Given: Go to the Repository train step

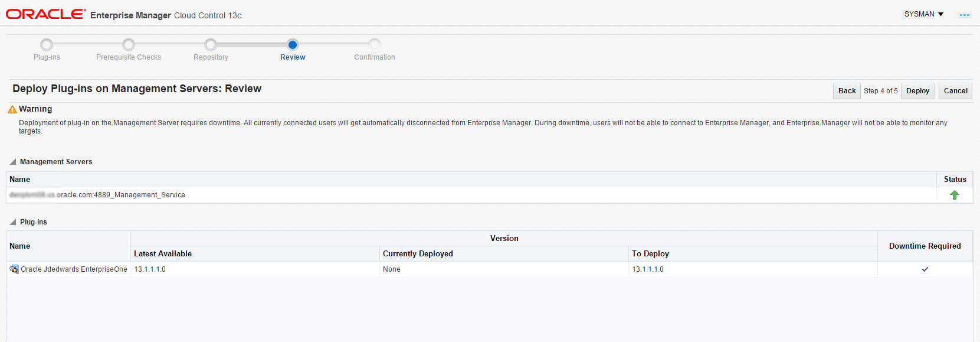Looking at the screenshot, I should point(211,44).
